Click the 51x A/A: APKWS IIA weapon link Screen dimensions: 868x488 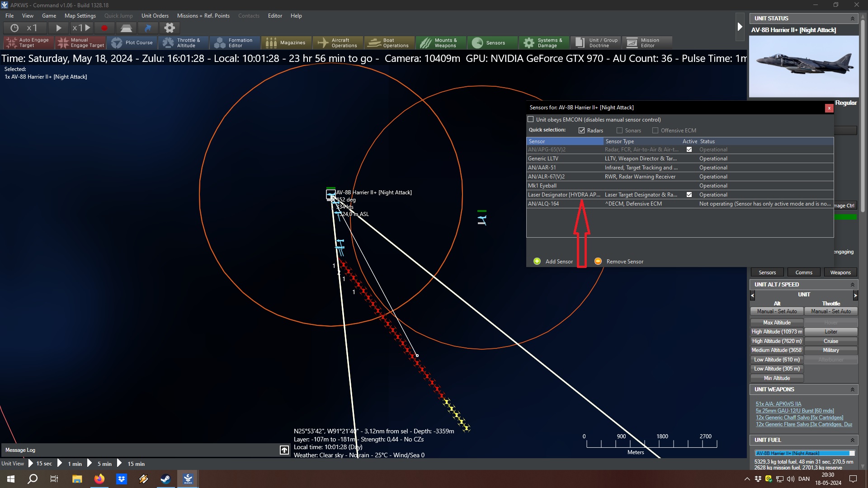778,404
